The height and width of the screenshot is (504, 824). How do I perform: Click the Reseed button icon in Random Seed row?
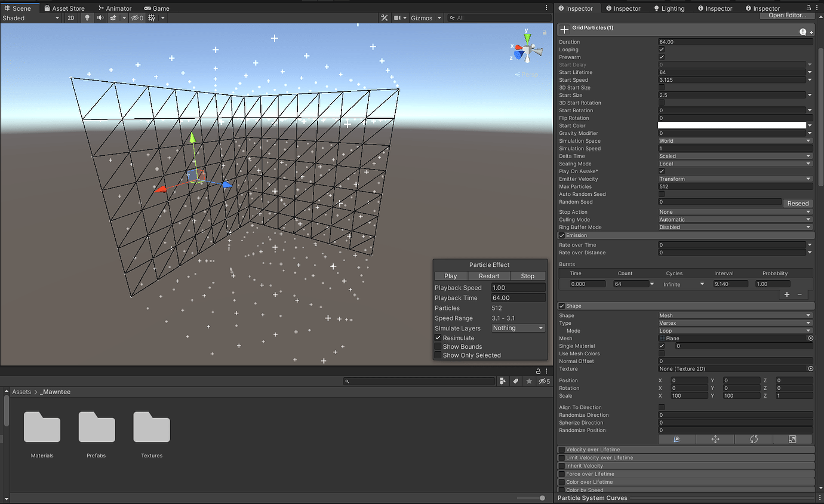click(x=798, y=203)
